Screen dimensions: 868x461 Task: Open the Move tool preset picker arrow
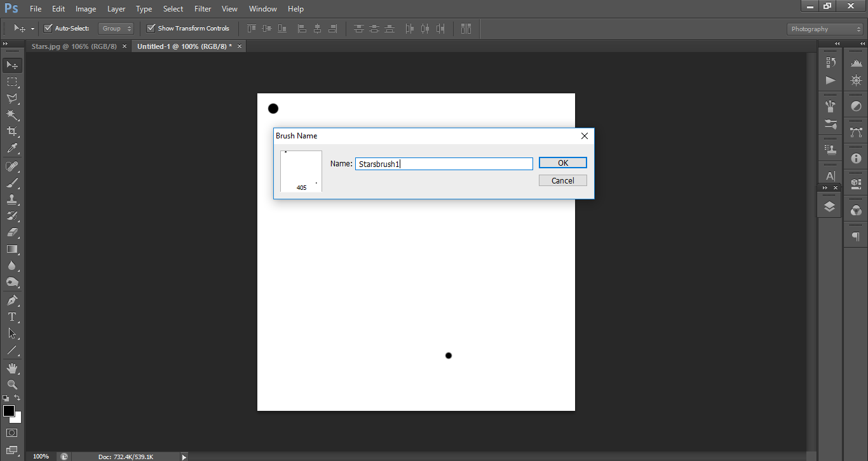click(32, 29)
